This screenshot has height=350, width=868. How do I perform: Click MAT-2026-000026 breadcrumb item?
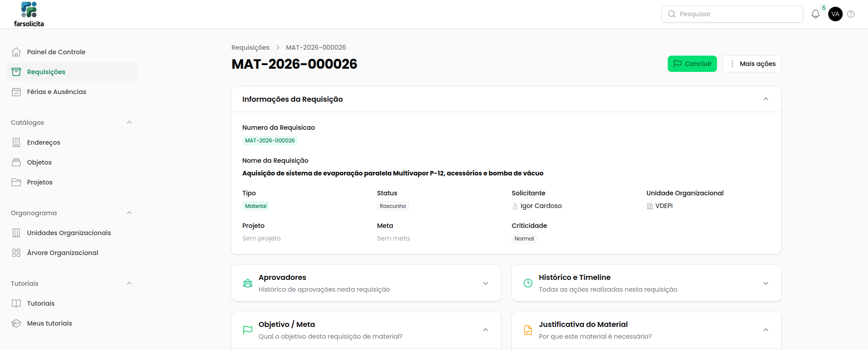pos(316,47)
